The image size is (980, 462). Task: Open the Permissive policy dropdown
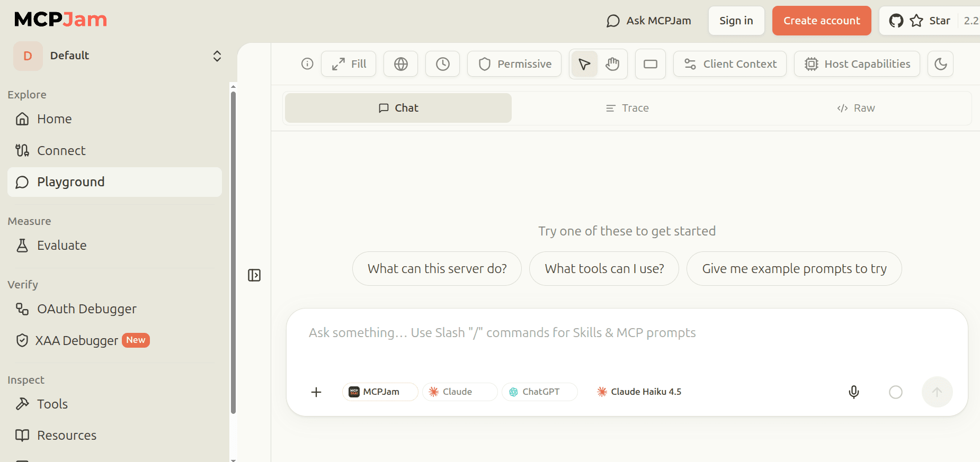514,64
